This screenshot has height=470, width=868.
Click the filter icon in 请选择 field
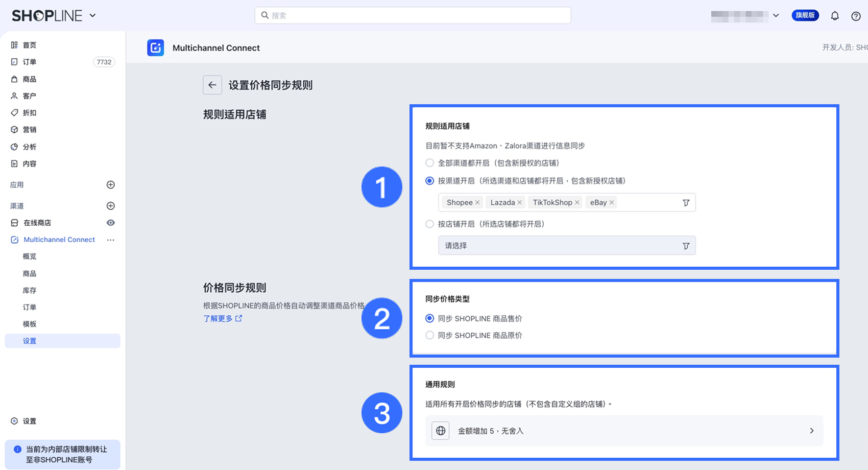686,246
